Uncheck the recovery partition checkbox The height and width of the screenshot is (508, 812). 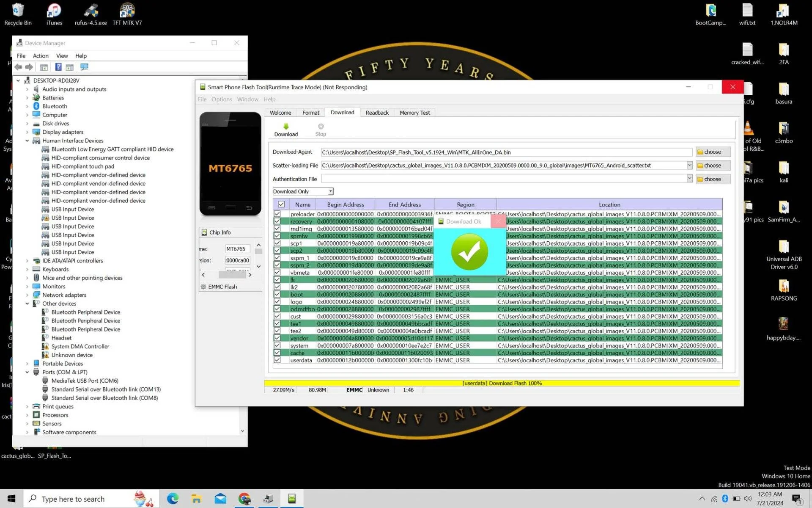(277, 221)
